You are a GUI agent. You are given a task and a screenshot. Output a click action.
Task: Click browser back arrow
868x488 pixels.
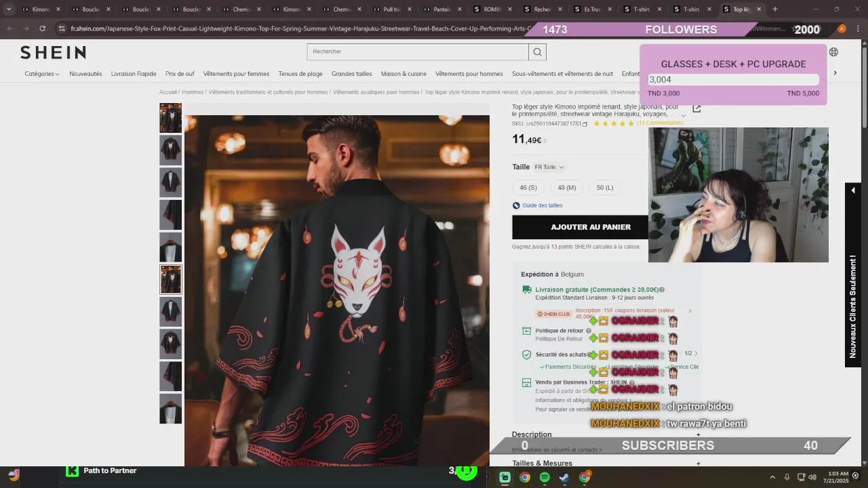click(x=9, y=28)
